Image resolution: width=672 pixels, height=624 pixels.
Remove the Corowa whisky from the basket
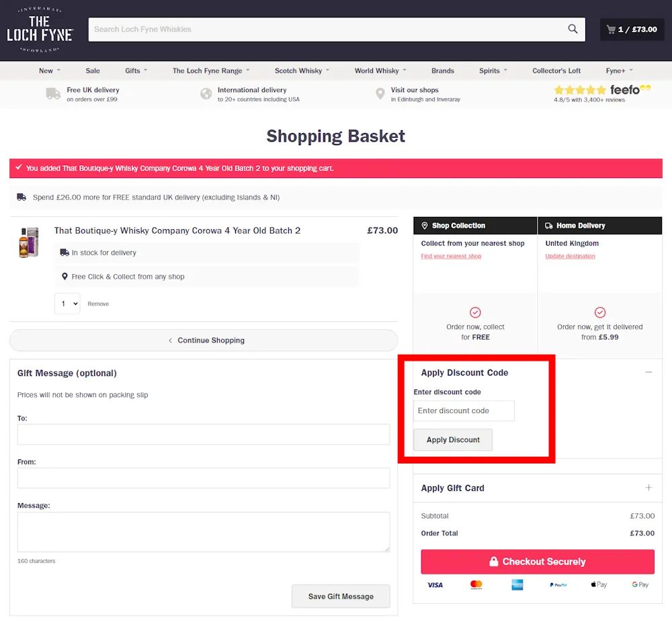click(x=98, y=304)
